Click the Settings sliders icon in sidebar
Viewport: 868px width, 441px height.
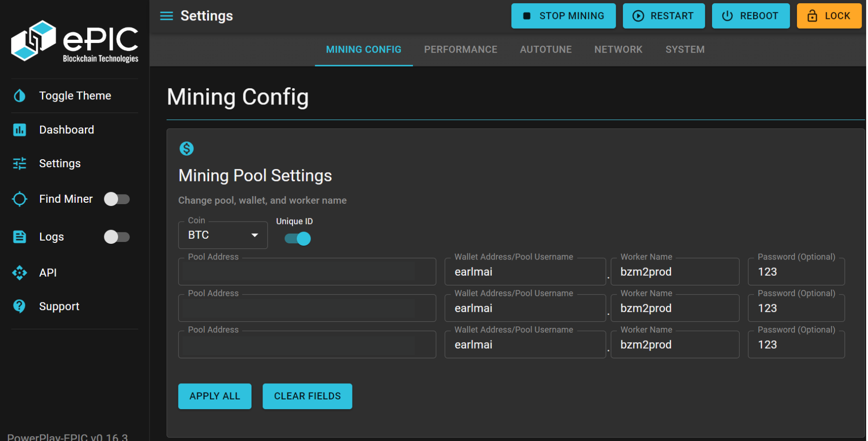[19, 163]
